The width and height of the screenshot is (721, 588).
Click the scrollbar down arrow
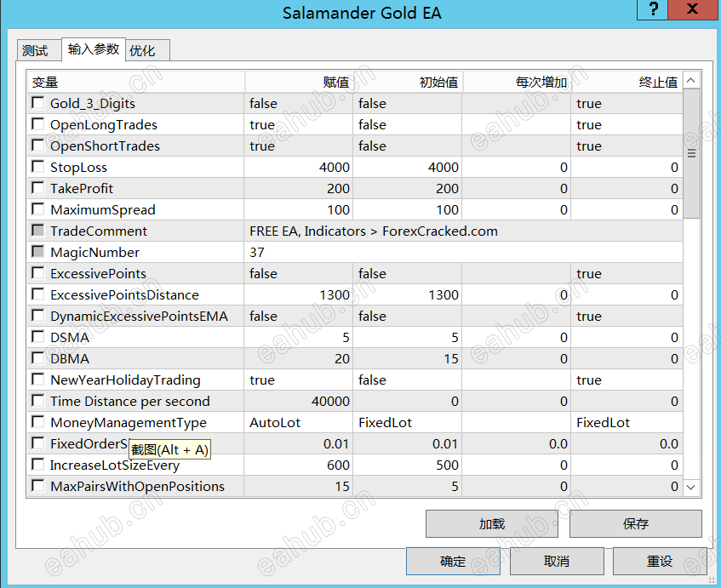pos(691,487)
